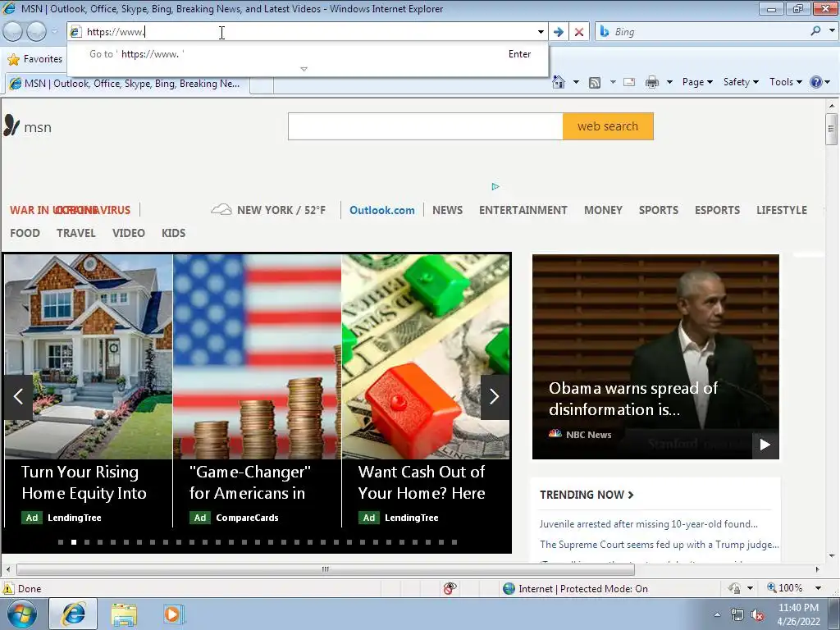
Task: Click the horizontal scrollbar thumb
Action: [325, 569]
